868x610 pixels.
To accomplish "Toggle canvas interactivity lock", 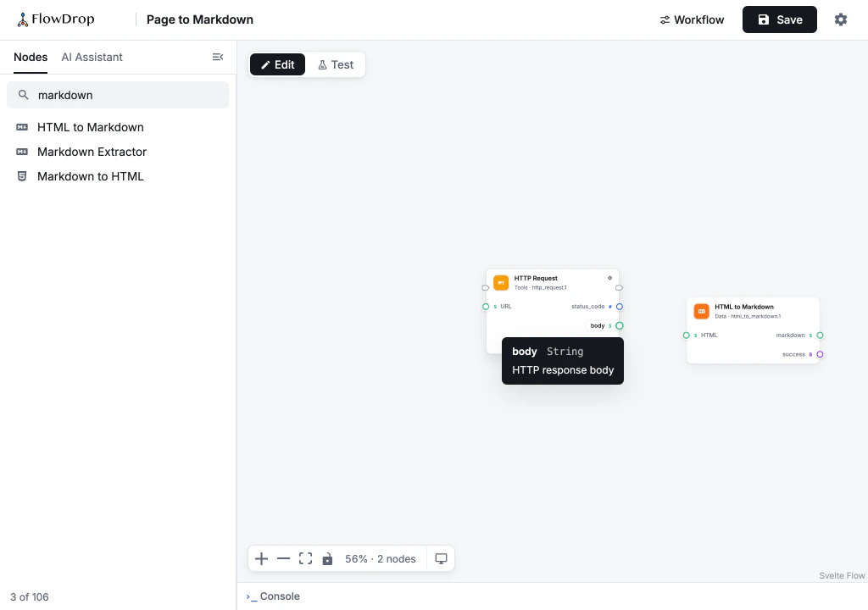I will (328, 558).
